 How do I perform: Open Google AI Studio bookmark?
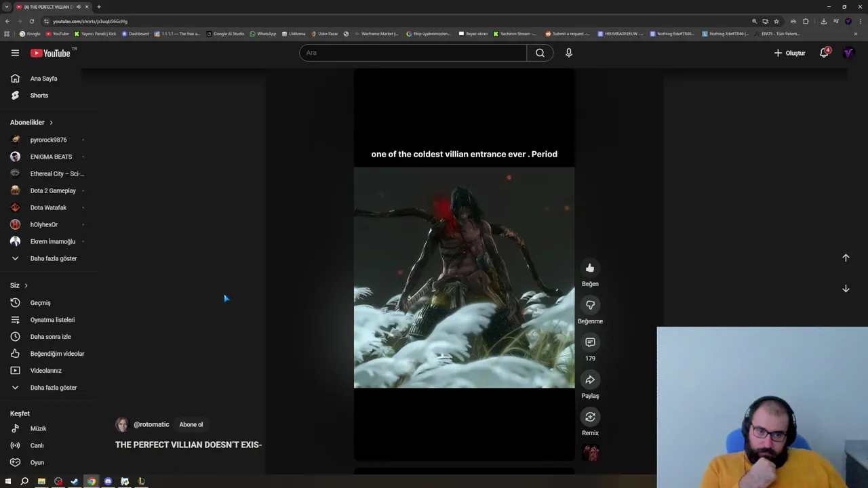[x=225, y=33]
